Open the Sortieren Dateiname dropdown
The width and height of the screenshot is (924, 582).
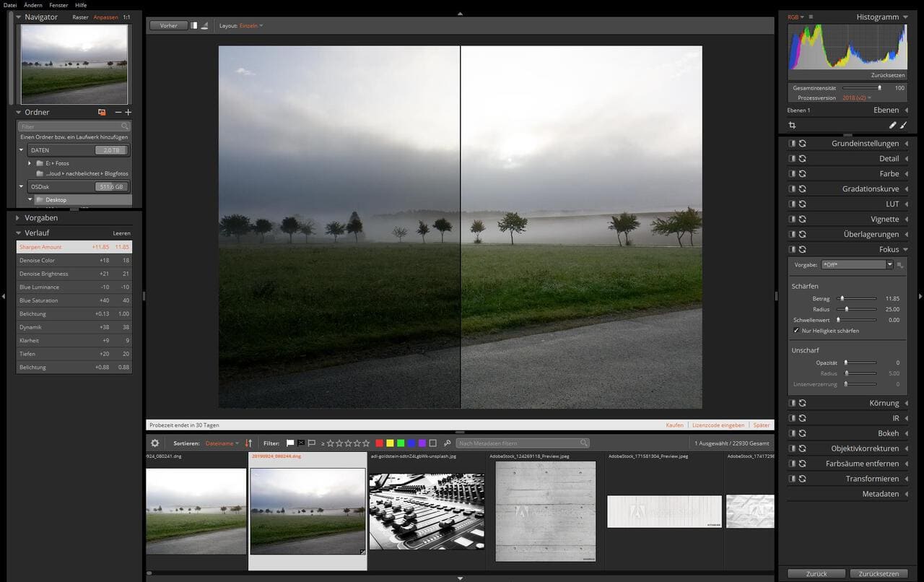coord(222,443)
